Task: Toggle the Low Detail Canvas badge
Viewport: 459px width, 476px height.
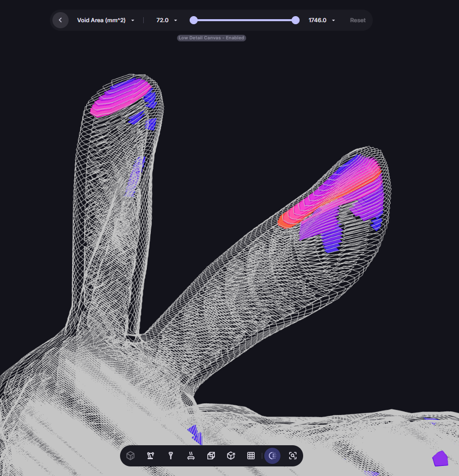Action: (x=211, y=38)
